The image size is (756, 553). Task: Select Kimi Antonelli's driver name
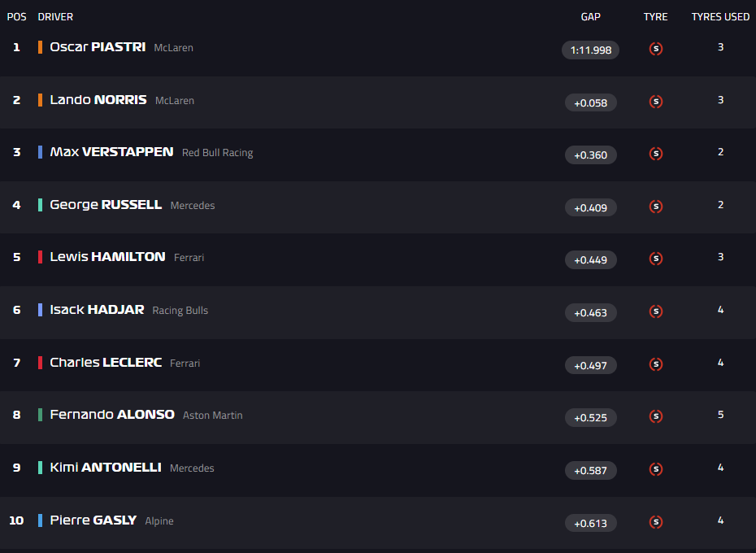pyautogui.click(x=106, y=468)
